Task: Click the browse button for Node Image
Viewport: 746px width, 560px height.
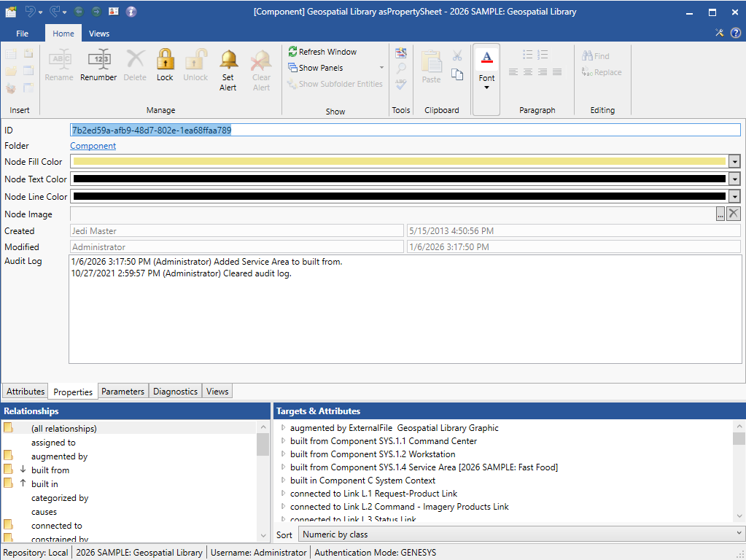Action: (720, 214)
